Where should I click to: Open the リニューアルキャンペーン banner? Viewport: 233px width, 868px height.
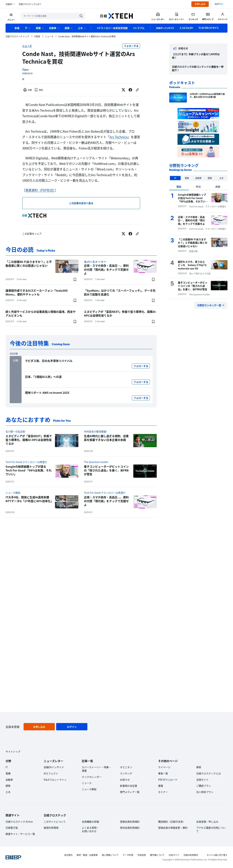(x=198, y=114)
